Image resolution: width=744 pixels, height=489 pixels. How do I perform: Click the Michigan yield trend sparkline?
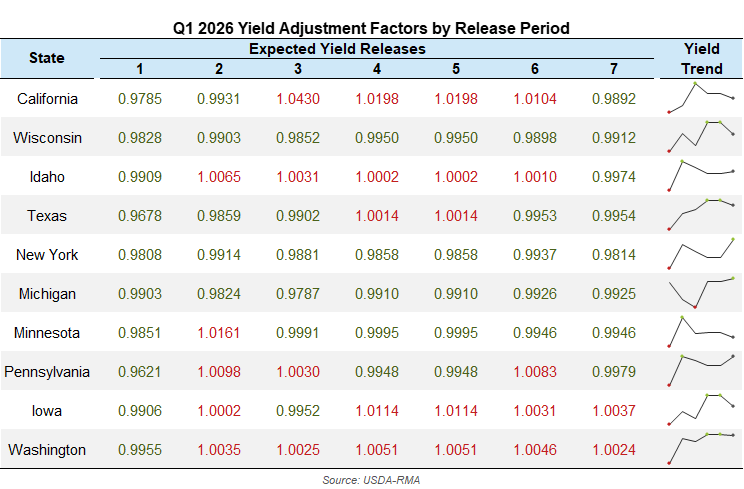pos(701,293)
